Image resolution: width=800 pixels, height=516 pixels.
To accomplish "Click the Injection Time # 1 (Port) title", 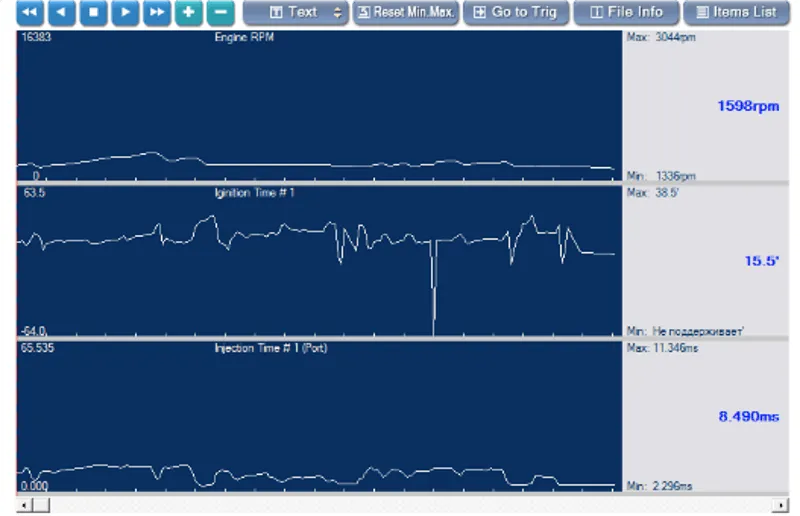I will click(x=271, y=348).
